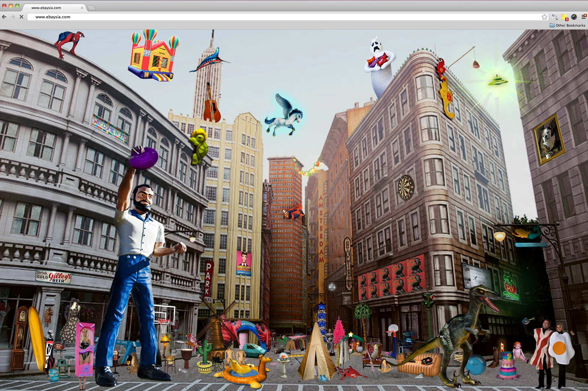
Task: Click the green neon rat sign
Action: 511,287
